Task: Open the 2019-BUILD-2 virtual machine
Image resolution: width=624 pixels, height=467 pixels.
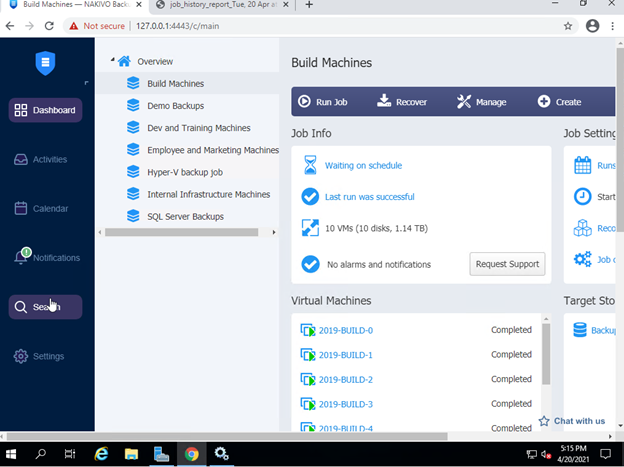Action: click(346, 380)
